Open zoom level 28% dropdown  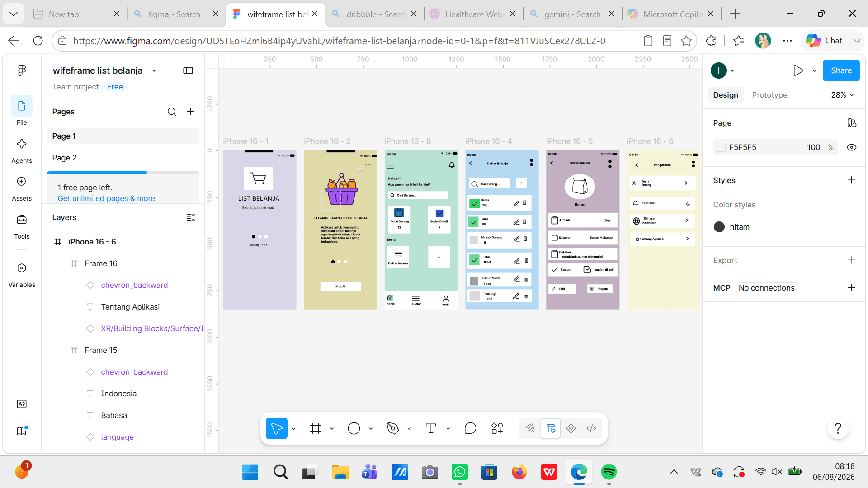click(x=843, y=95)
